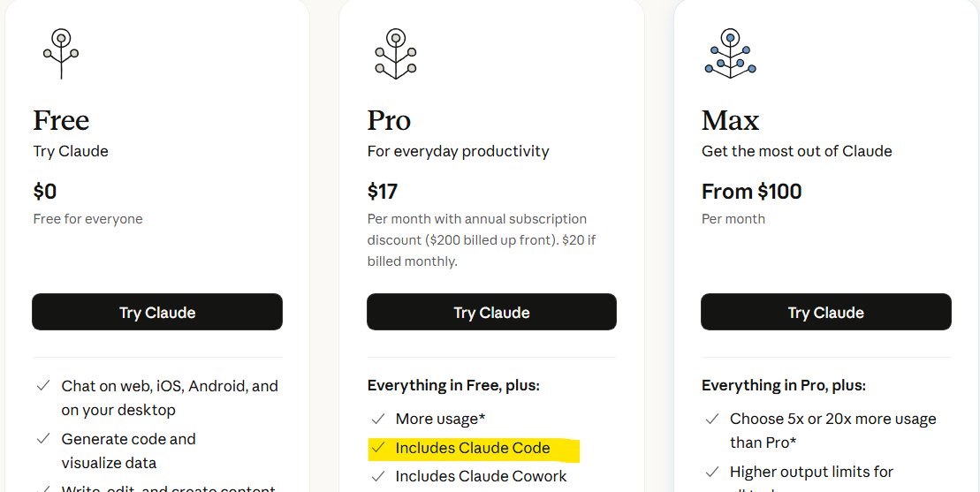980x492 pixels.
Task: Click checkmark next to "Choose 5x or 20x"
Action: (711, 419)
